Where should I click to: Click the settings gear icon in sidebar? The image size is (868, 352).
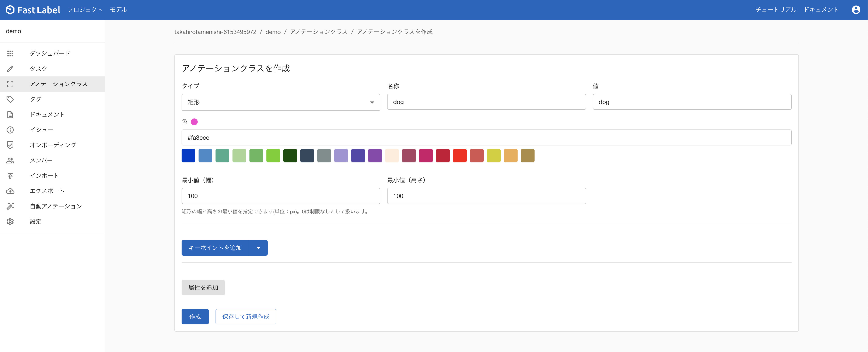(x=10, y=221)
